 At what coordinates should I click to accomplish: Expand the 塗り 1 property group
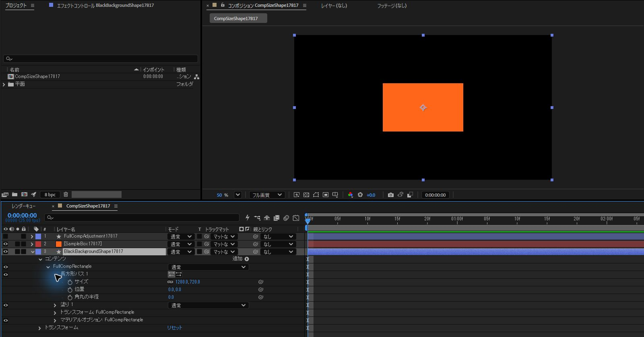click(x=55, y=305)
